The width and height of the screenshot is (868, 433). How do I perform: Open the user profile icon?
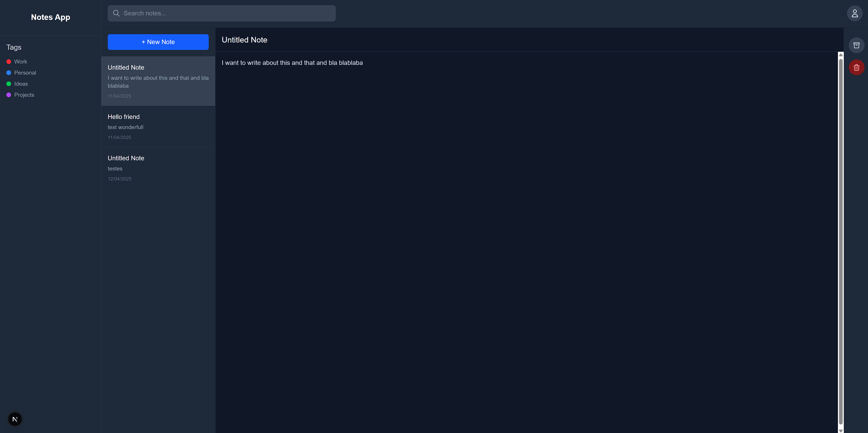(x=854, y=14)
